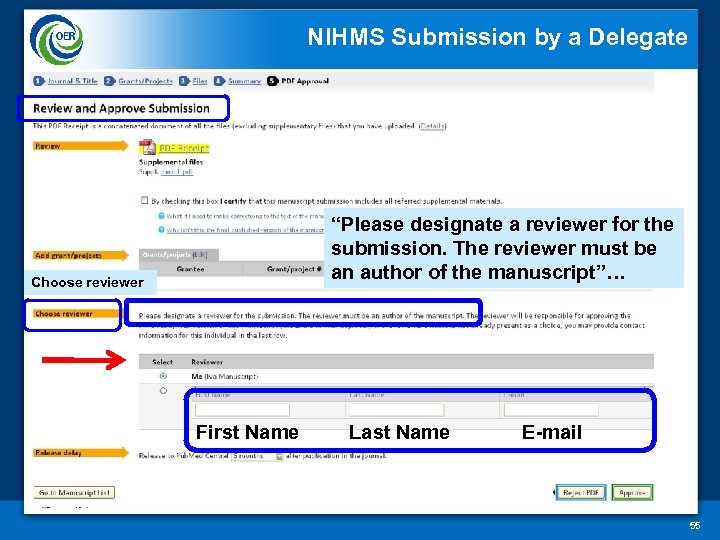Click the step 1 number badge

pyautogui.click(x=39, y=81)
